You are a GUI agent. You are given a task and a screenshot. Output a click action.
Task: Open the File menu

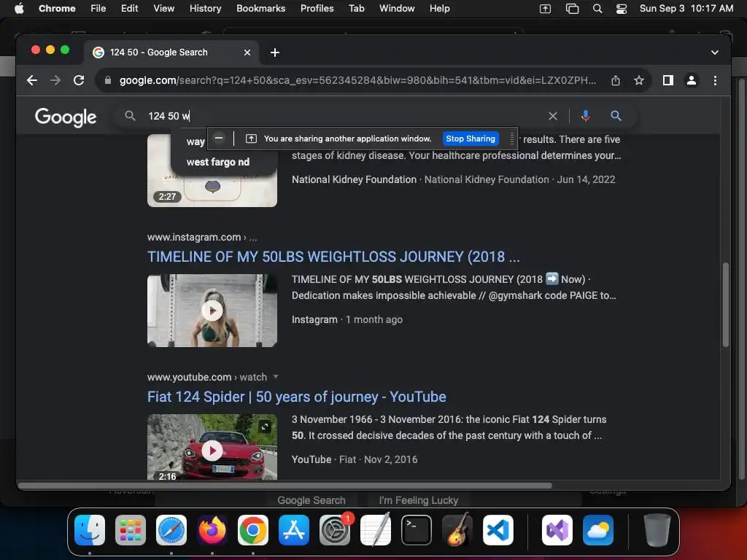tap(98, 8)
